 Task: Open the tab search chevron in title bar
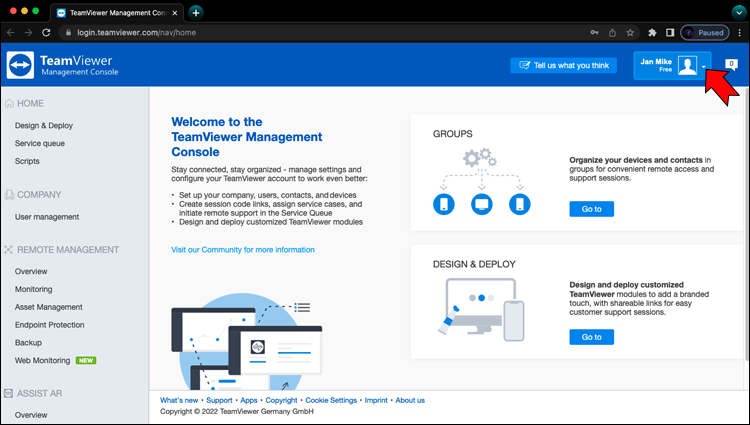click(739, 13)
